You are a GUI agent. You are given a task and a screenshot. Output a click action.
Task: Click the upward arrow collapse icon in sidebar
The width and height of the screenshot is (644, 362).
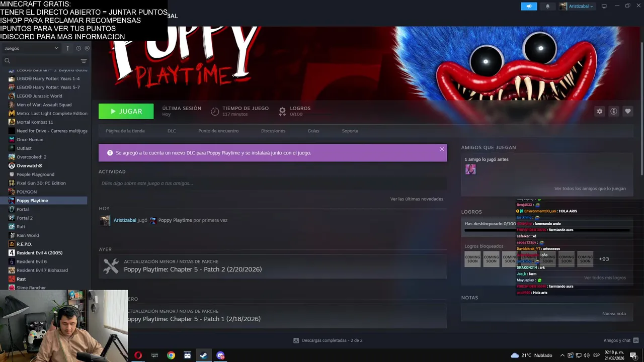click(67, 48)
